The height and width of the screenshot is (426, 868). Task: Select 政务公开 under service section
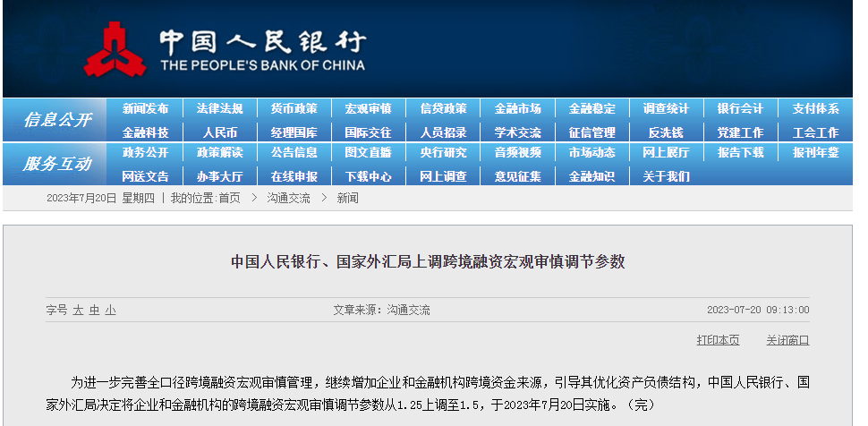click(145, 153)
